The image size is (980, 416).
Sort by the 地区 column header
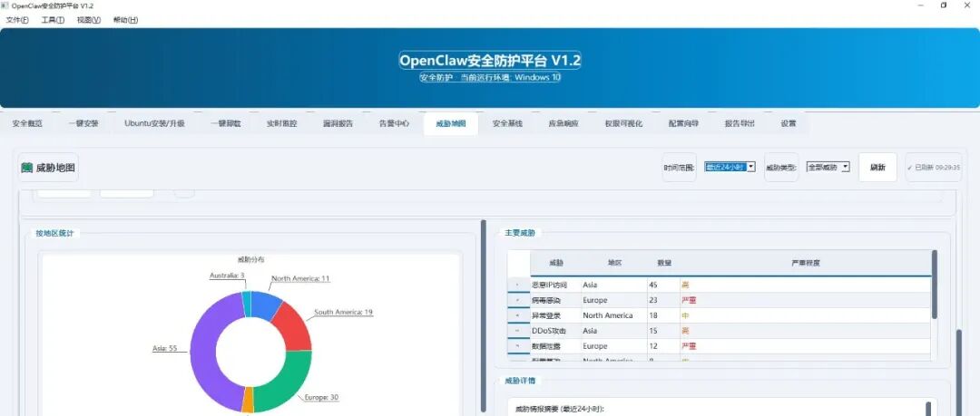[614, 263]
